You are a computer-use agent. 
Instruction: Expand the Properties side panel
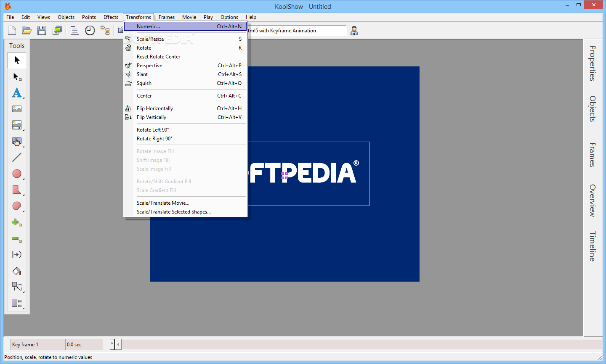(593, 63)
